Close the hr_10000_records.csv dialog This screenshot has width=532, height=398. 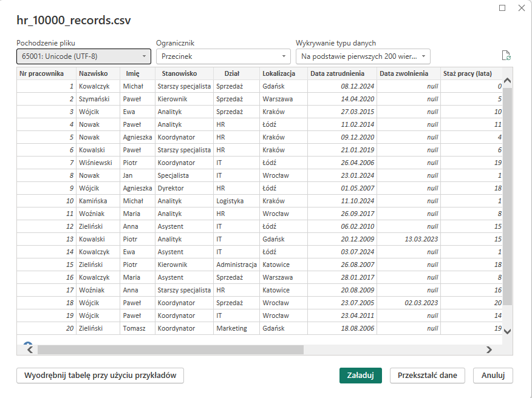click(521, 8)
